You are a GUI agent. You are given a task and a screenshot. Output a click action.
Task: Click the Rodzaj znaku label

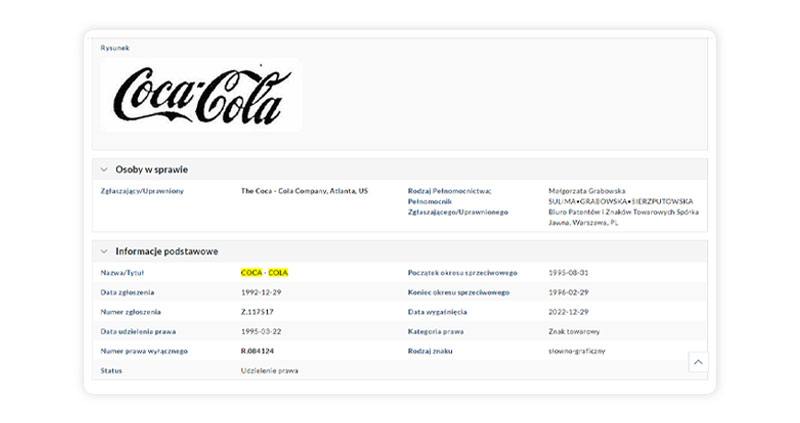(x=430, y=351)
